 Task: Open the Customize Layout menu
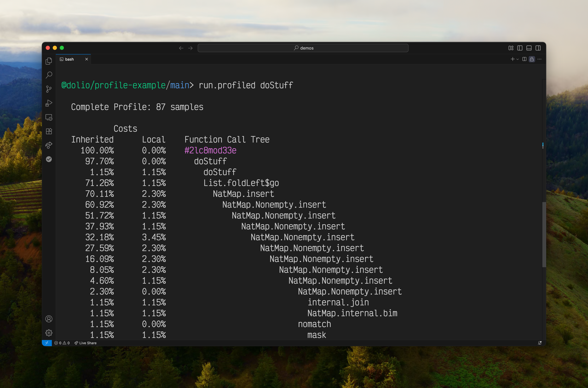[x=511, y=48]
